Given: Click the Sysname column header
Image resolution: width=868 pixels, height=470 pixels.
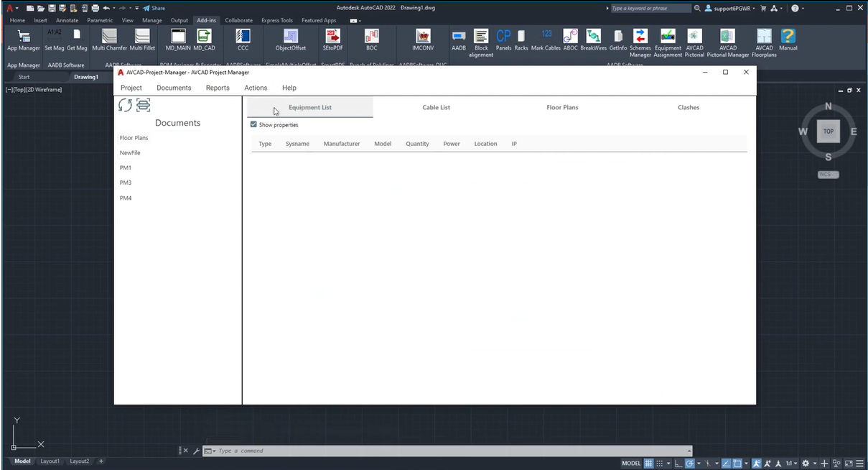Looking at the screenshot, I should [297, 144].
